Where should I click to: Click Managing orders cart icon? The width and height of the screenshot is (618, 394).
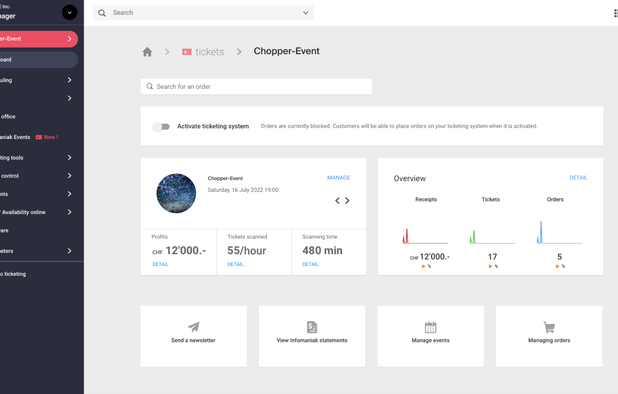pos(549,327)
